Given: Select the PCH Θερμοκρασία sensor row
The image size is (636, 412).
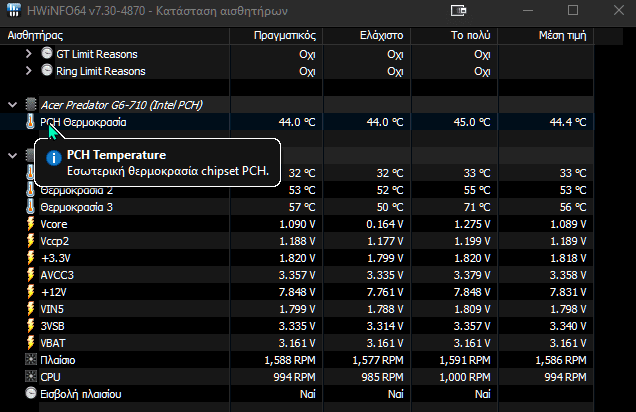Looking at the screenshot, I should pyautogui.click(x=297, y=122).
